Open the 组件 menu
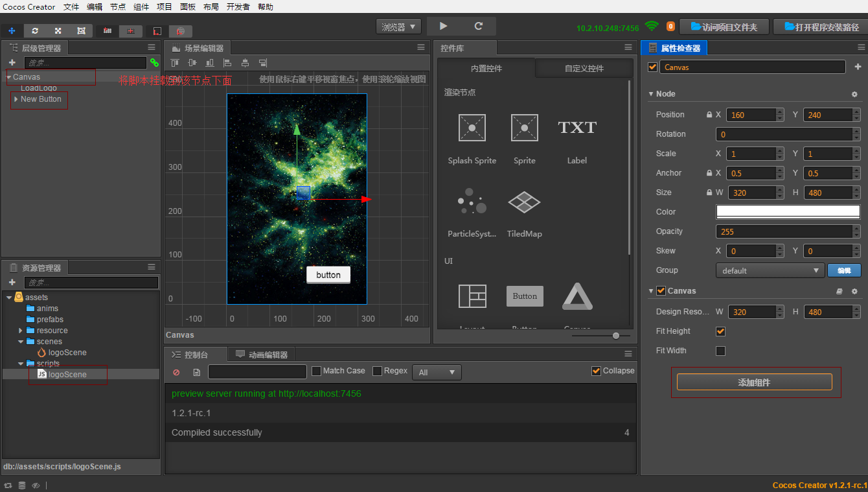 [141, 7]
